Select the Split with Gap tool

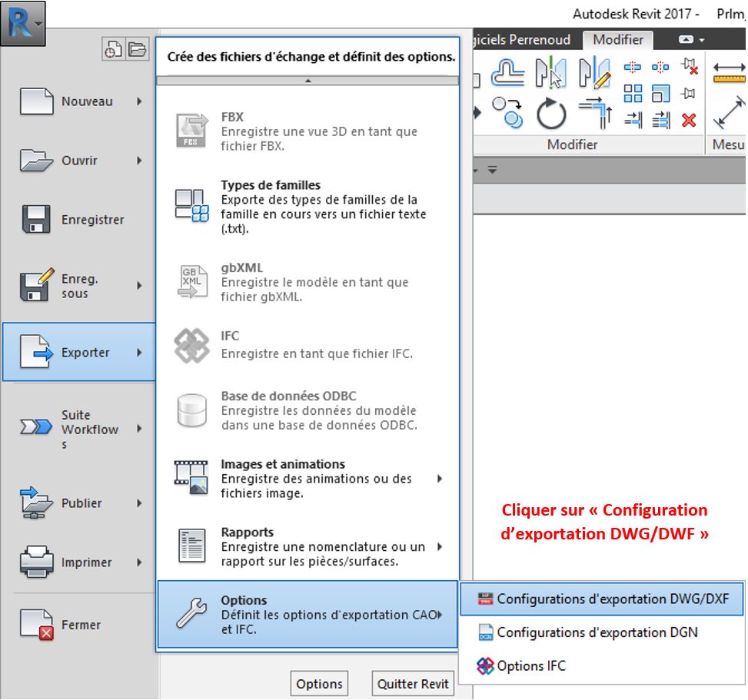pyautogui.click(x=660, y=67)
